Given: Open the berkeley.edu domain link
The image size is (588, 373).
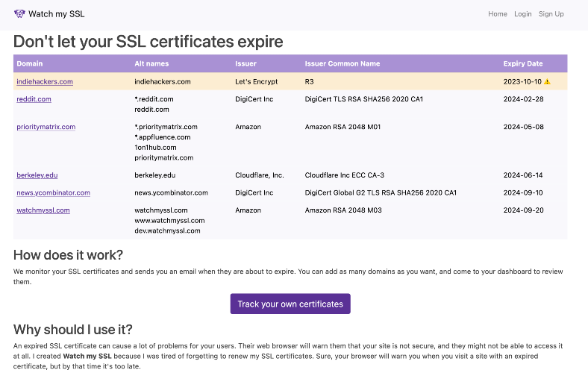Looking at the screenshot, I should [x=37, y=175].
